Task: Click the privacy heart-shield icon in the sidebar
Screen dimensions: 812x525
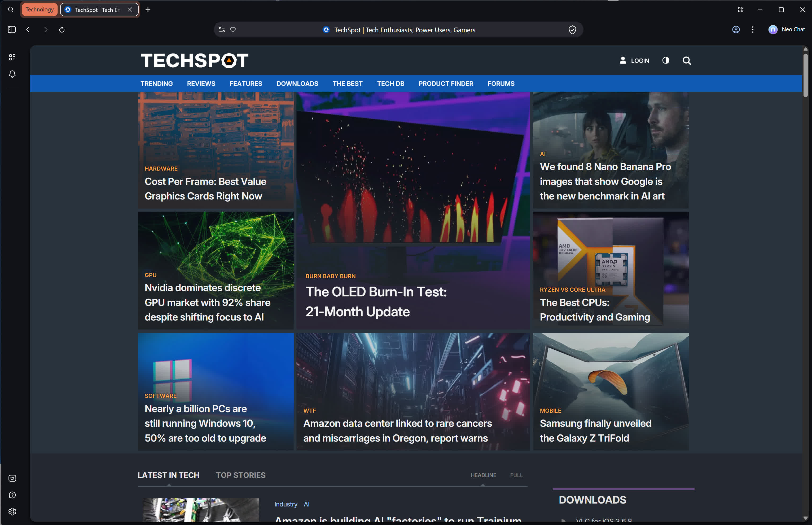Action: pos(12,478)
